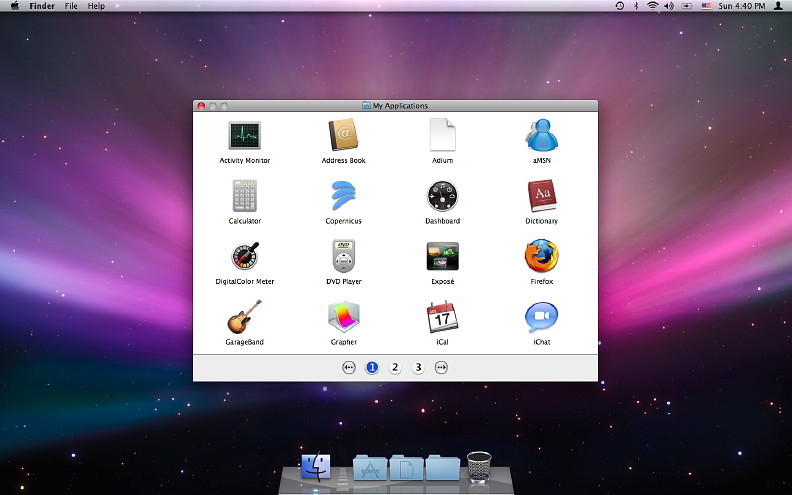Viewport: 792px width, 495px height.
Task: Open the Dashboard gauge icon
Action: click(442, 196)
